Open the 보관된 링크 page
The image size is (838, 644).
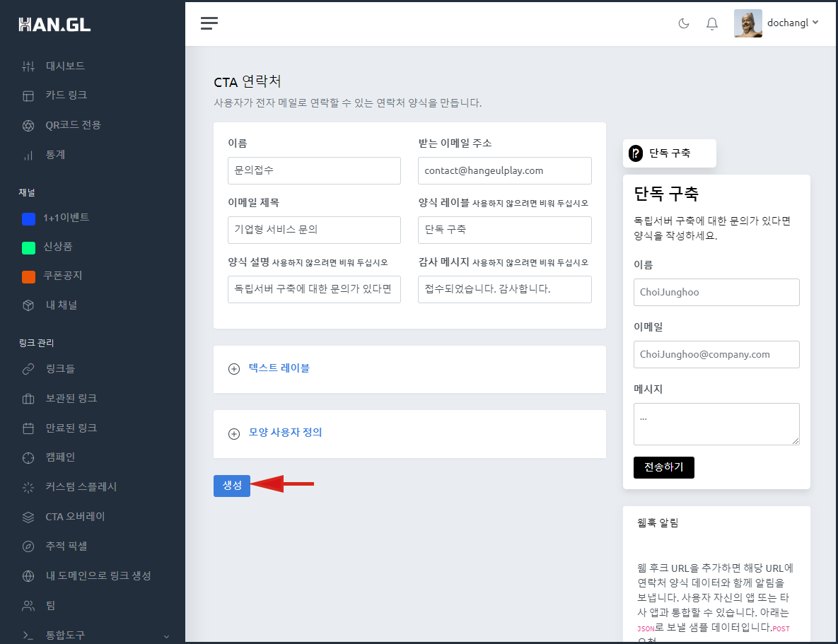click(x=71, y=398)
